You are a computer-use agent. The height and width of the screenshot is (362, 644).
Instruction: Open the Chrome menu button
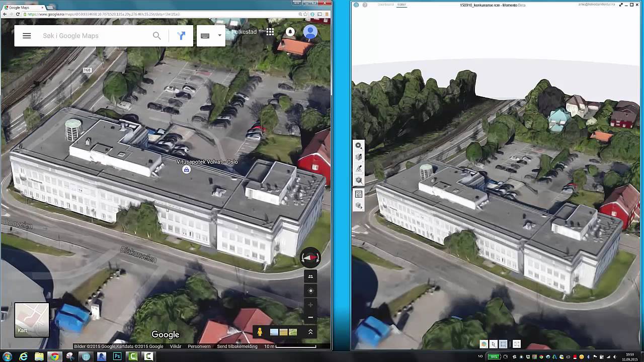point(326,14)
